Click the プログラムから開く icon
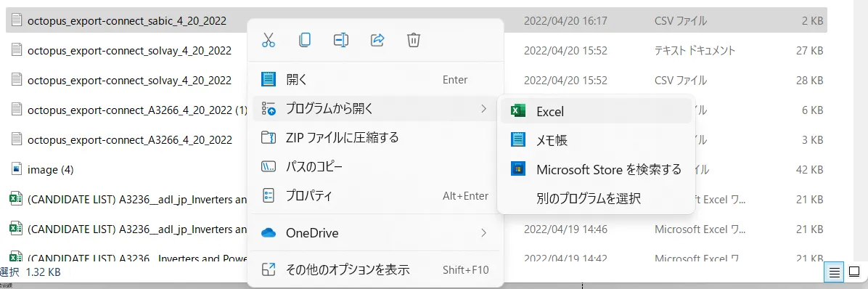Image resolution: width=868 pixels, height=289 pixels. coord(269,108)
